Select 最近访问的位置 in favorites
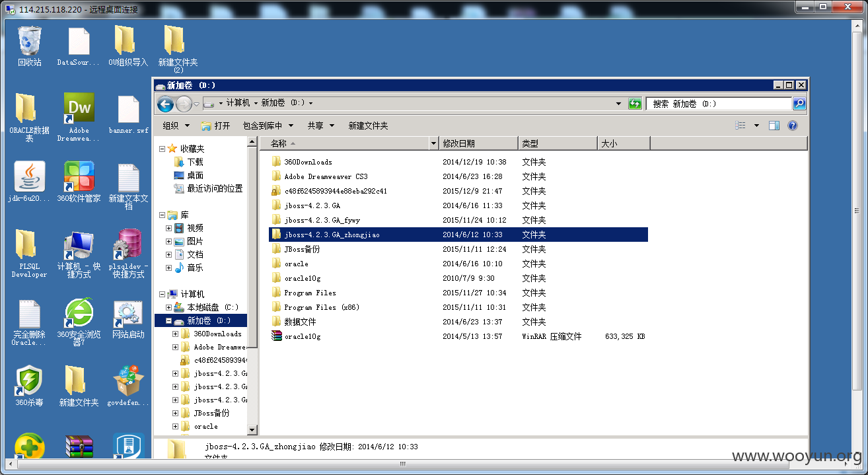Image resolution: width=868 pixels, height=475 pixels. 208,188
